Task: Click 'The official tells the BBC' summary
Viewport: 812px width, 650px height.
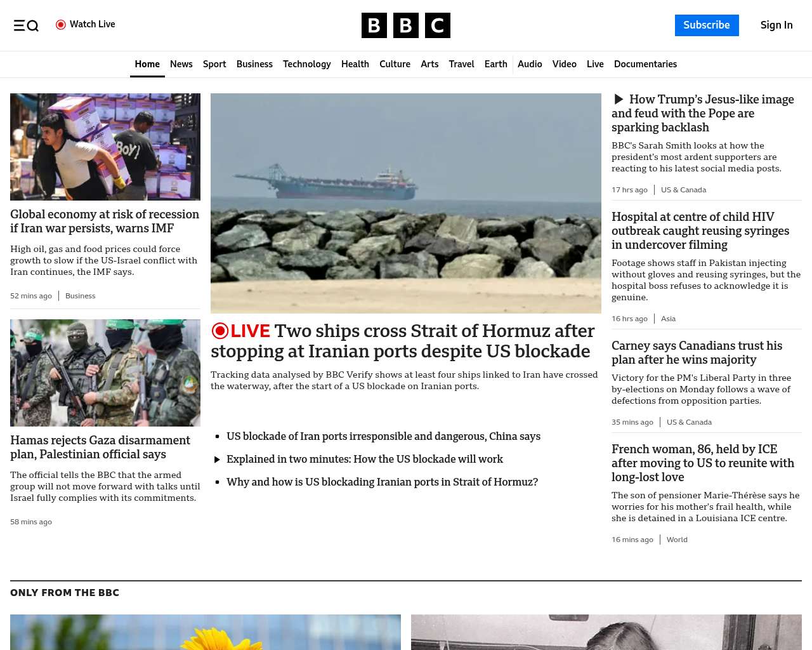Action: [105, 486]
